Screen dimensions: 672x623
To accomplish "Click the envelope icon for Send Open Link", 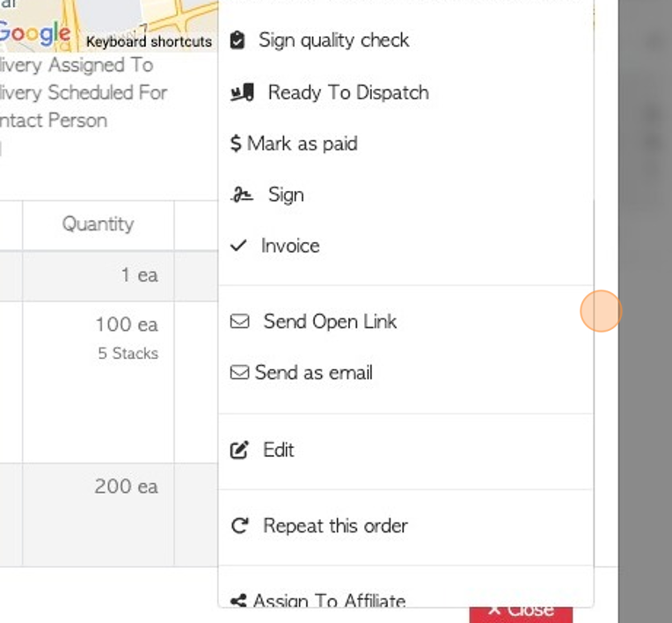I will pyautogui.click(x=239, y=322).
